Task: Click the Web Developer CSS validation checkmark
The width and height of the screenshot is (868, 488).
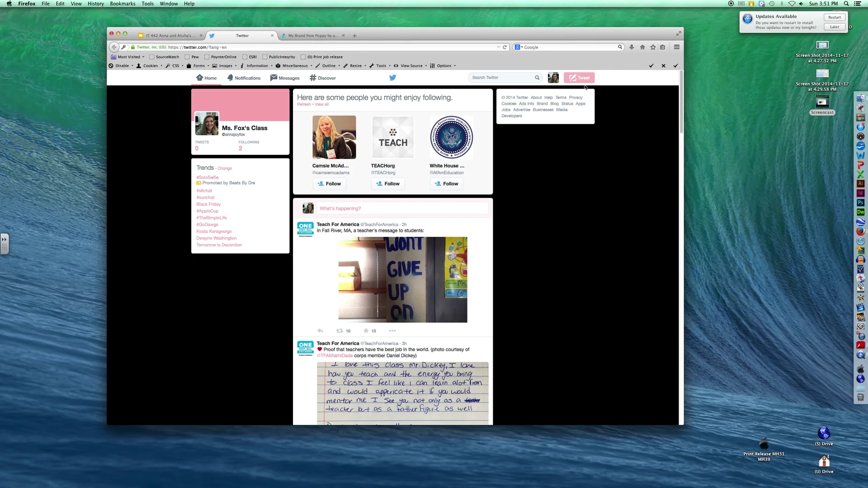Action: [651, 66]
